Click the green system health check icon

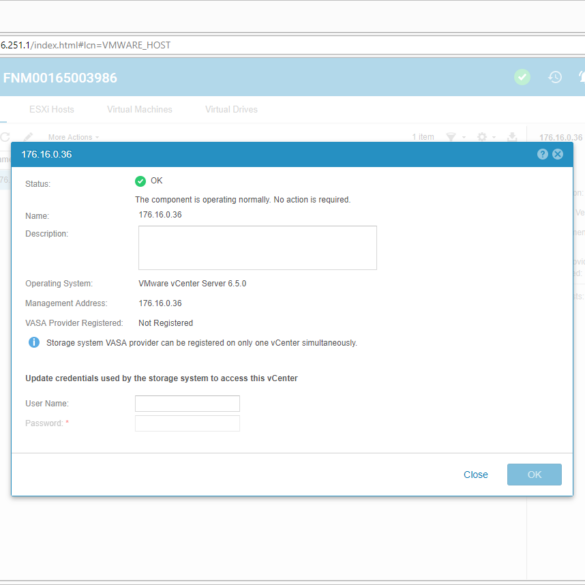(x=522, y=77)
